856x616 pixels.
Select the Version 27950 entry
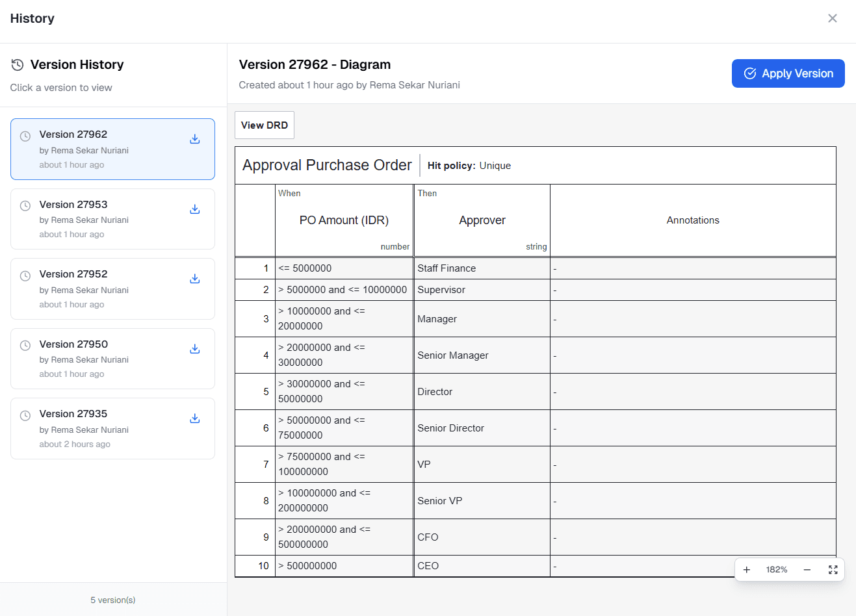pyautogui.click(x=104, y=359)
